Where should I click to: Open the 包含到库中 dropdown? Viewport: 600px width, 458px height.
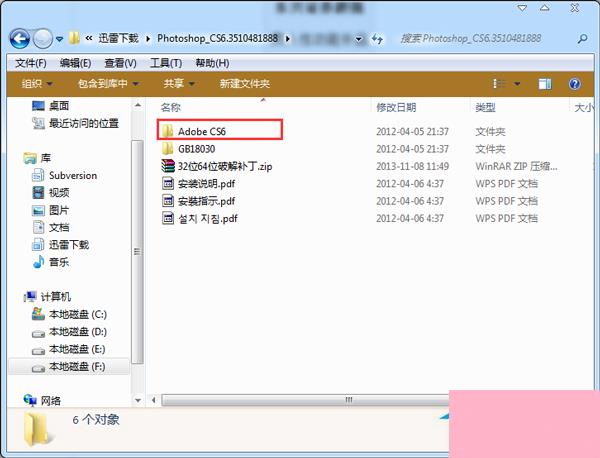108,83
